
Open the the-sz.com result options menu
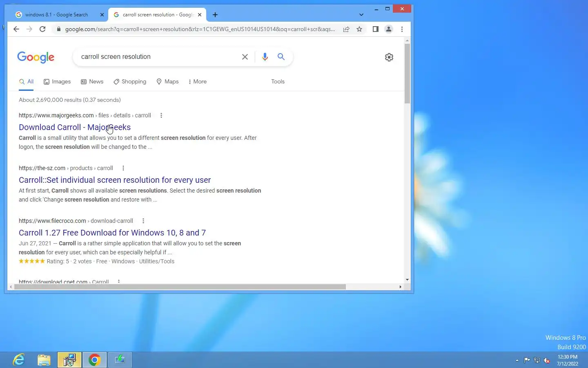(123, 168)
